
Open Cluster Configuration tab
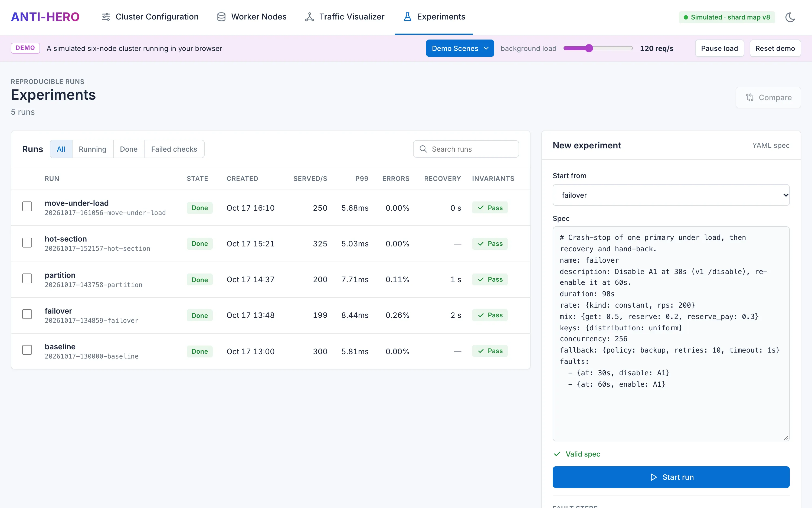pos(150,17)
